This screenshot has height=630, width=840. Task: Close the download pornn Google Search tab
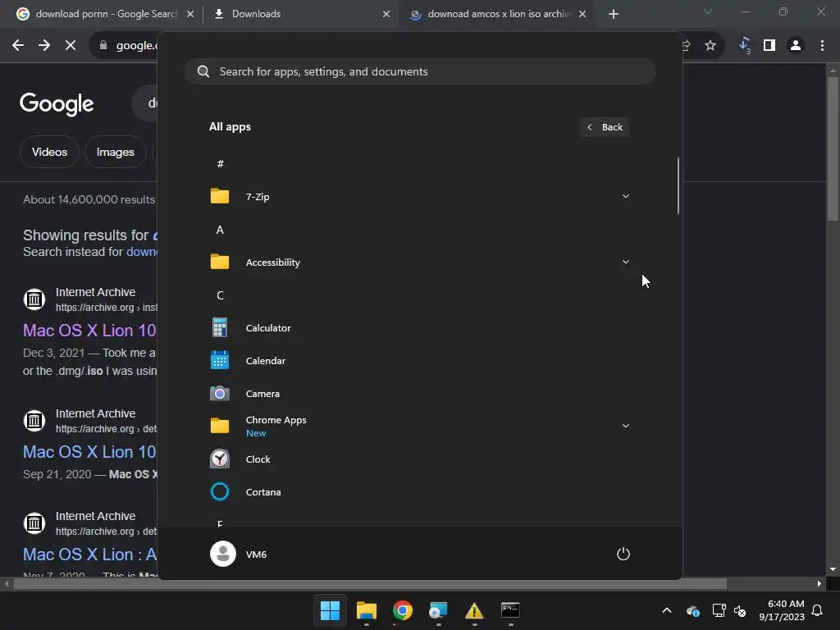coord(190,14)
